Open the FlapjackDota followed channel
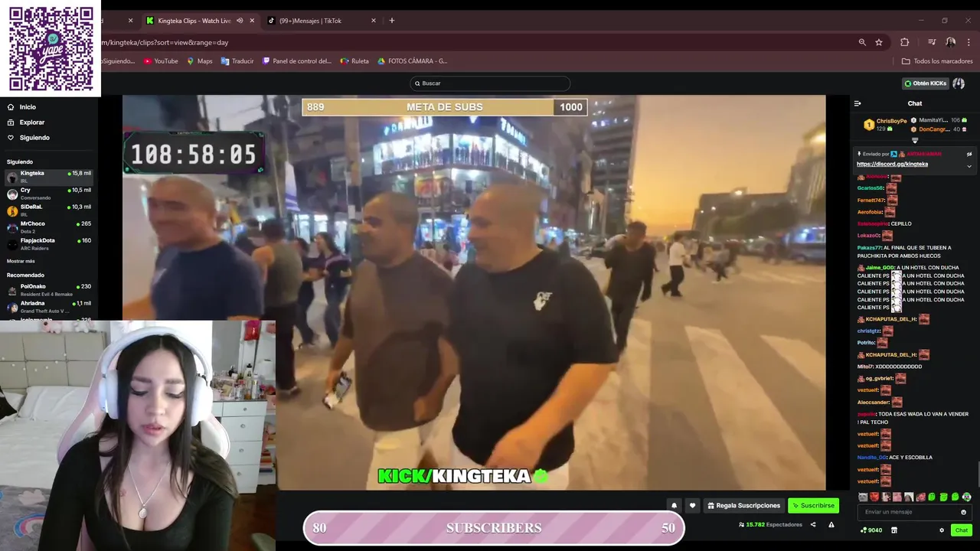 (x=49, y=244)
